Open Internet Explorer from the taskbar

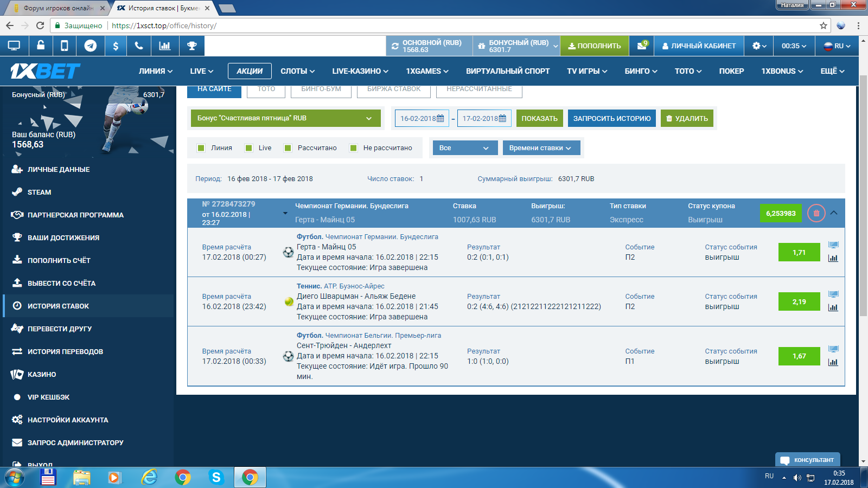(x=149, y=477)
